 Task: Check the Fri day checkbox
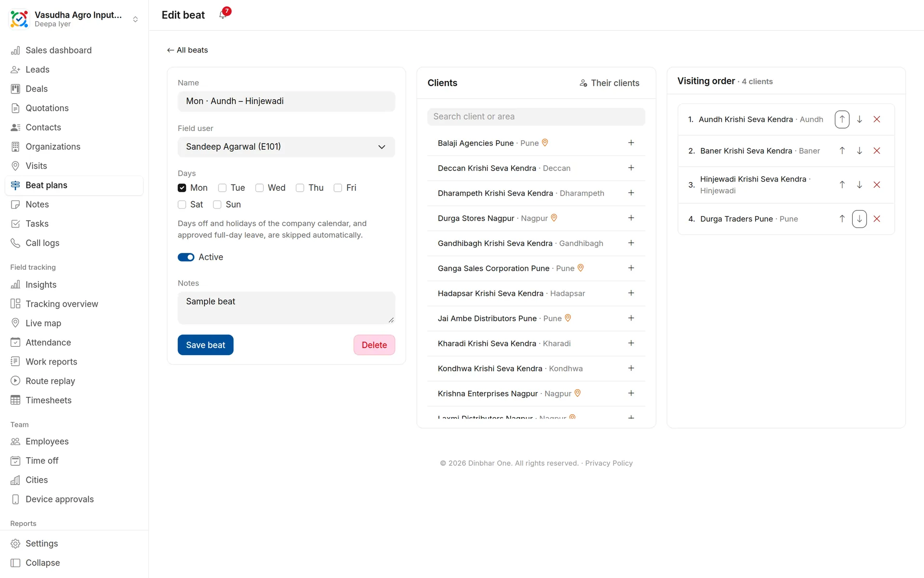(338, 188)
